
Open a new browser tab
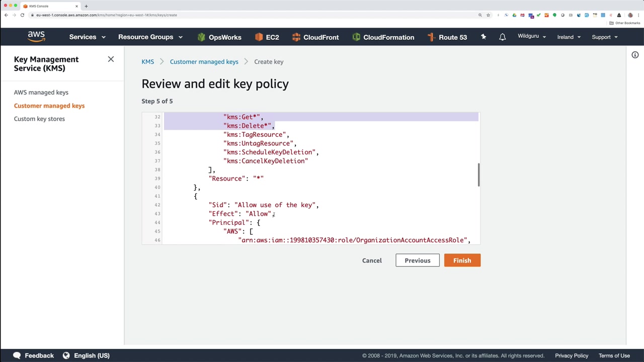point(86,6)
